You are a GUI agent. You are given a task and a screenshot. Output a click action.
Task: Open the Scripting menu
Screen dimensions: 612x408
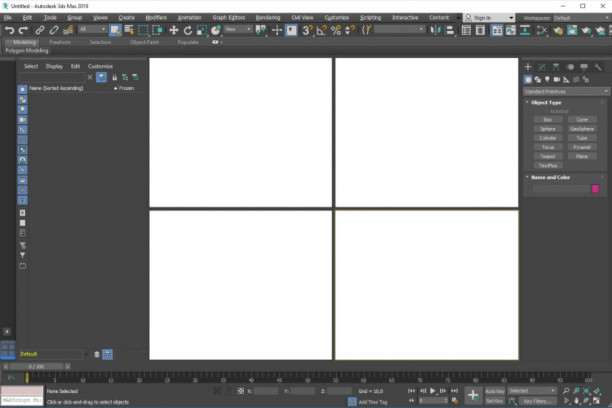pyautogui.click(x=370, y=18)
